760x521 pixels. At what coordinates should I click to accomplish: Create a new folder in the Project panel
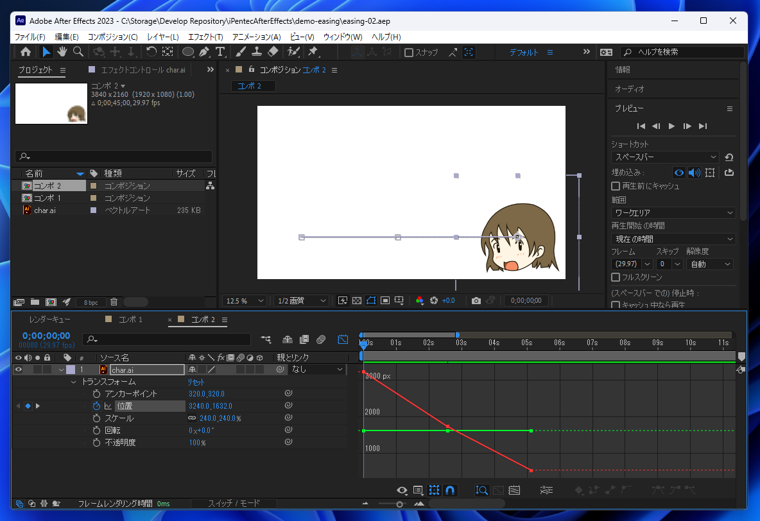(35, 302)
